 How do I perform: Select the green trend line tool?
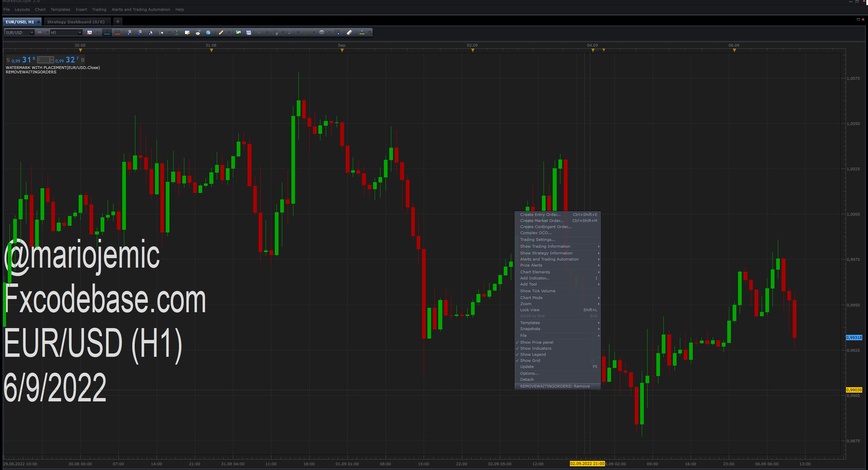coord(306,33)
